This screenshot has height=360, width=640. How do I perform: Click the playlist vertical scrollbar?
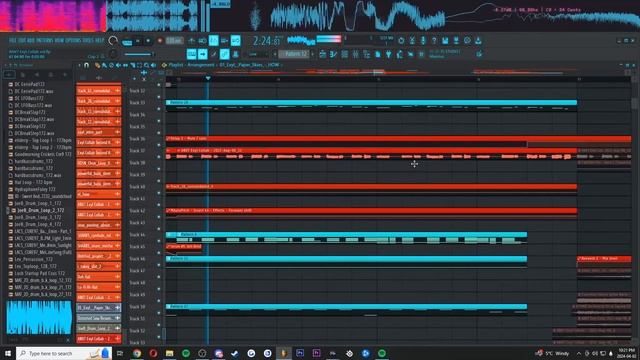634,103
